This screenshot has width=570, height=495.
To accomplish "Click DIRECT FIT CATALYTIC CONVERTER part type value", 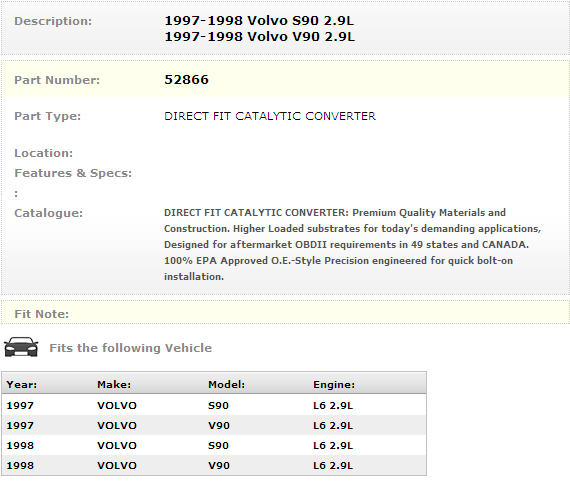I will [270, 116].
